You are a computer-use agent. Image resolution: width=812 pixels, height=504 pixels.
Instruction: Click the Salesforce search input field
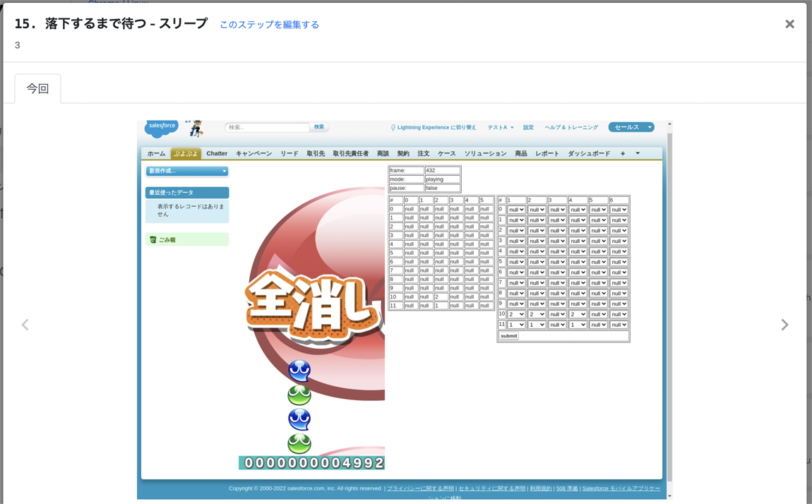pyautogui.click(x=267, y=127)
